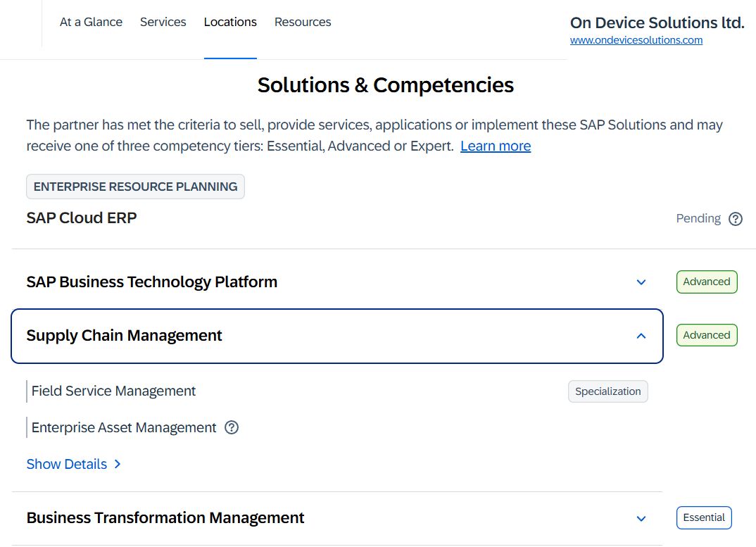Switch to the Services tab

pyautogui.click(x=163, y=22)
